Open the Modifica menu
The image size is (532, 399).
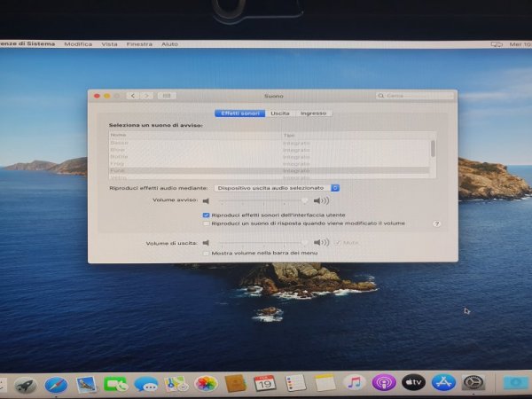click(x=78, y=44)
